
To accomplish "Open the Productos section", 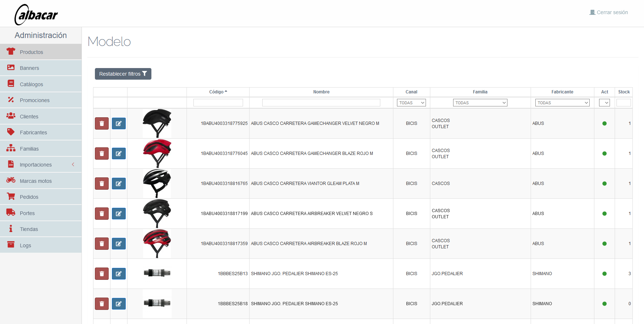I will [x=41, y=52].
